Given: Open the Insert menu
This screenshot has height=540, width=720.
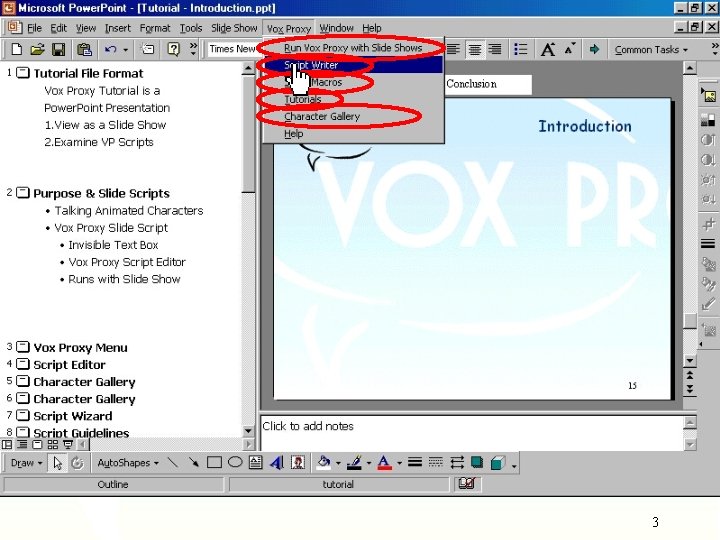Looking at the screenshot, I should [x=118, y=28].
